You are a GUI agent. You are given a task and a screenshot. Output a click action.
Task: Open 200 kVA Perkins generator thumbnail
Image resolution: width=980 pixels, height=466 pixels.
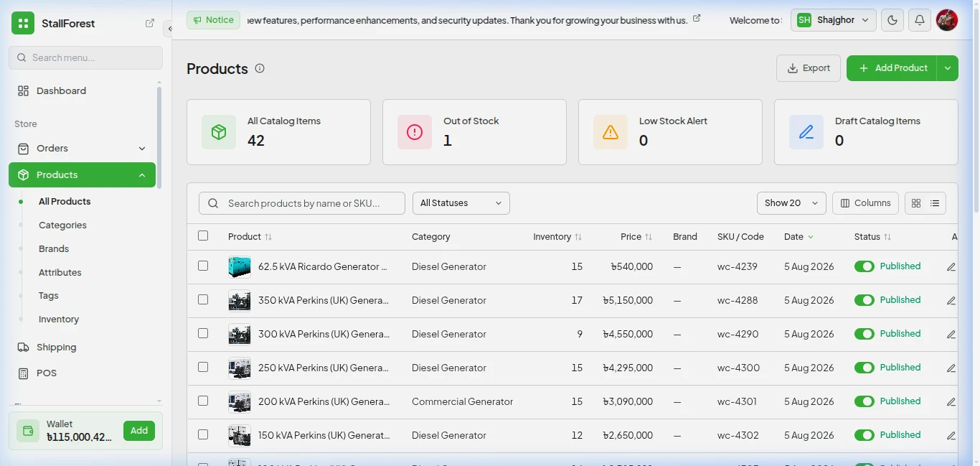point(240,402)
